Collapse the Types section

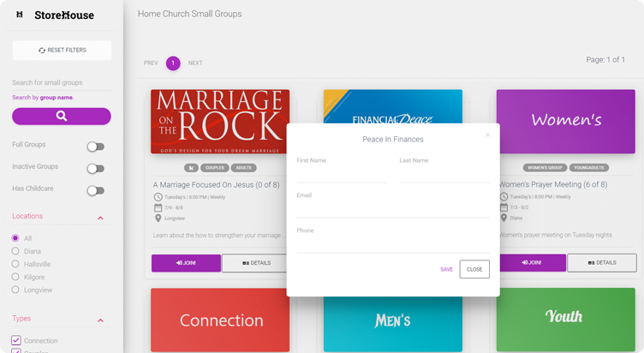click(100, 320)
